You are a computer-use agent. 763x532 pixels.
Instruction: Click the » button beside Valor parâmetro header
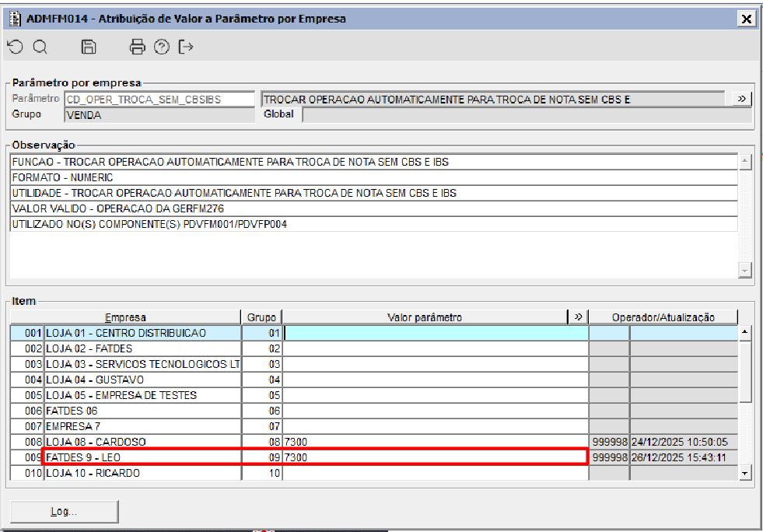point(578,317)
